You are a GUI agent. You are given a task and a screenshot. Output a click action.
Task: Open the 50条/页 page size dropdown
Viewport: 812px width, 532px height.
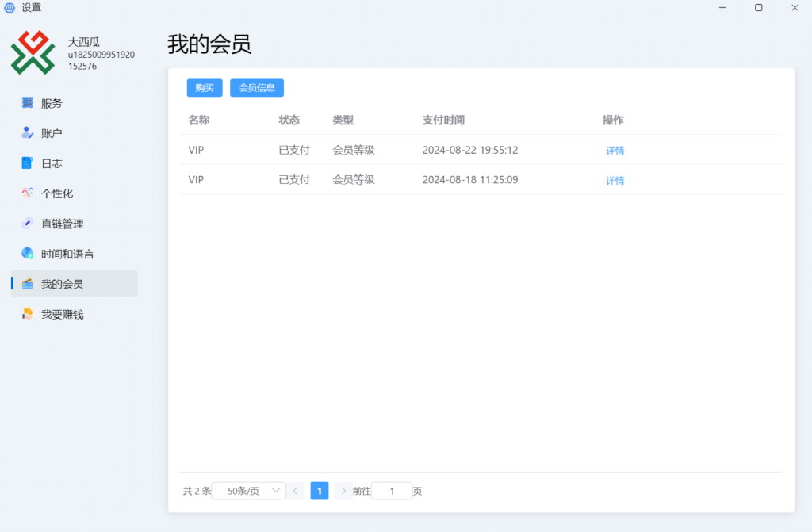pos(250,490)
